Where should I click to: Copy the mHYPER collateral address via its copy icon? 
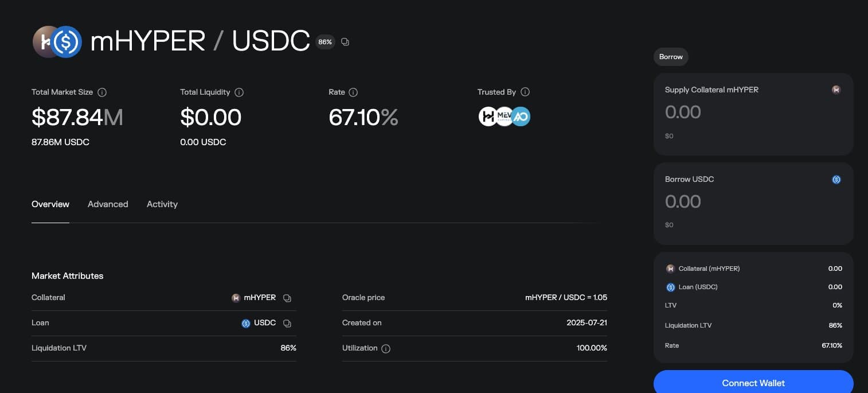[x=287, y=298]
